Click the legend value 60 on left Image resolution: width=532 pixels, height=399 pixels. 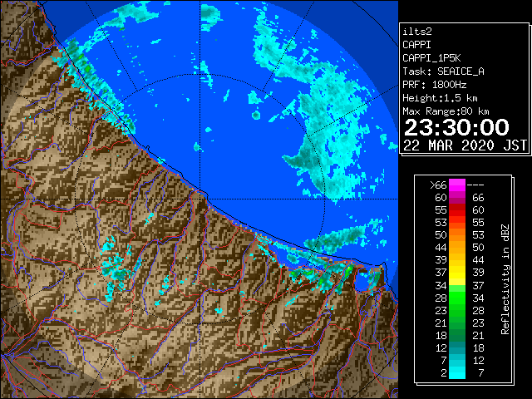441,198
